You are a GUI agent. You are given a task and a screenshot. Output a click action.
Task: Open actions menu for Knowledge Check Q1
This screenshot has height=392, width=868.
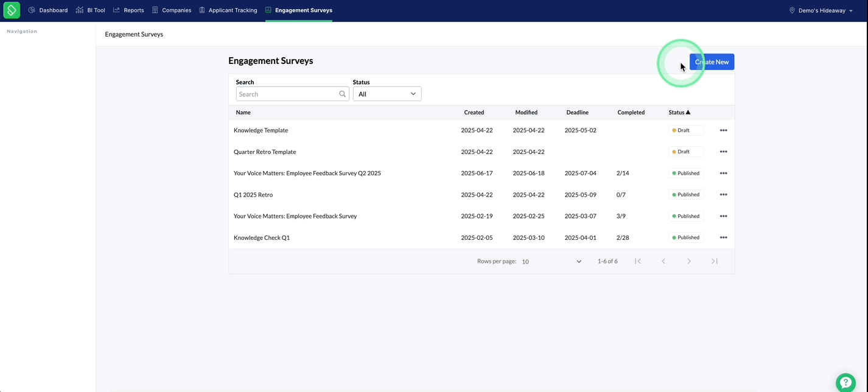(x=723, y=237)
